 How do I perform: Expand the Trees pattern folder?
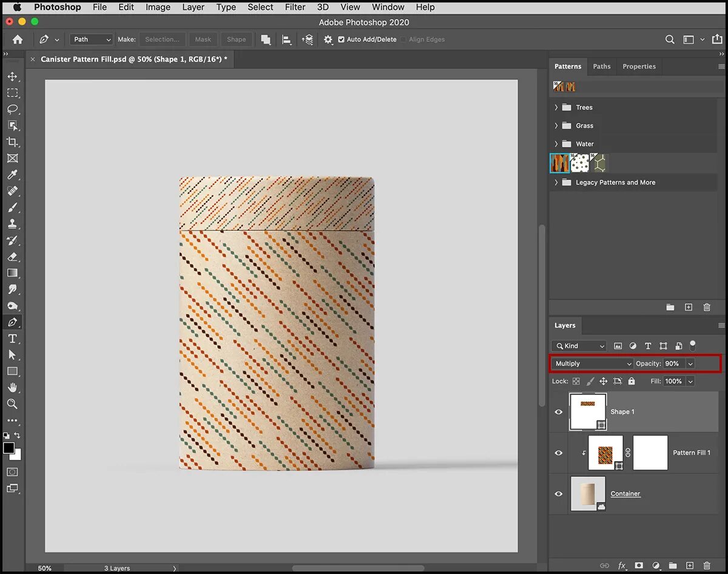click(556, 107)
